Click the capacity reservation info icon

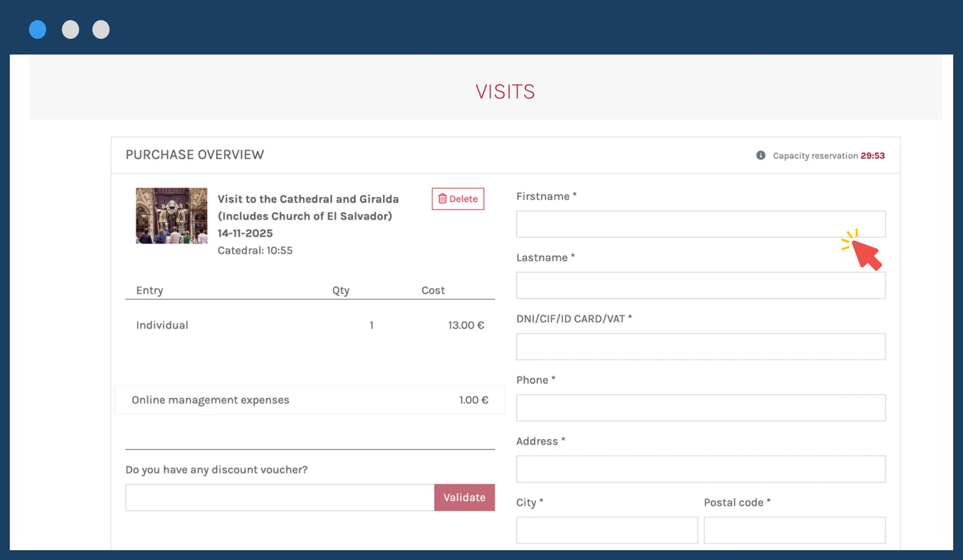point(761,155)
